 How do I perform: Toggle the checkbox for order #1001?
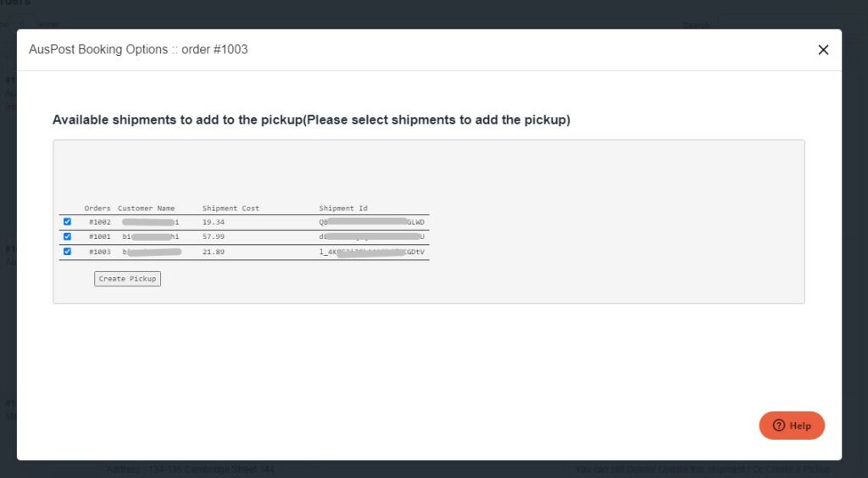click(x=67, y=236)
